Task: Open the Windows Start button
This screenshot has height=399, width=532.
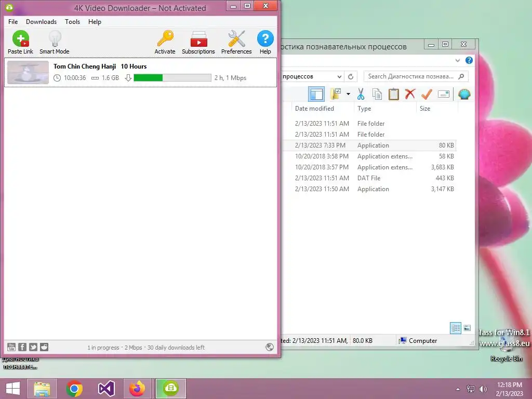Action: point(13,389)
